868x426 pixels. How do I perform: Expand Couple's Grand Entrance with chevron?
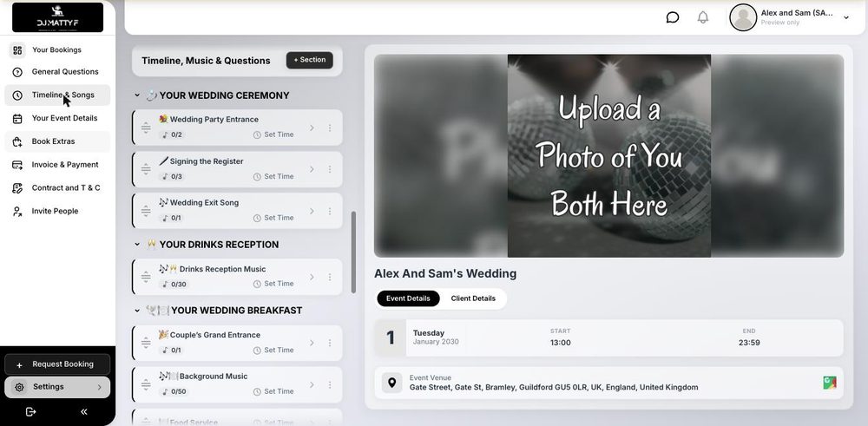[x=312, y=343]
